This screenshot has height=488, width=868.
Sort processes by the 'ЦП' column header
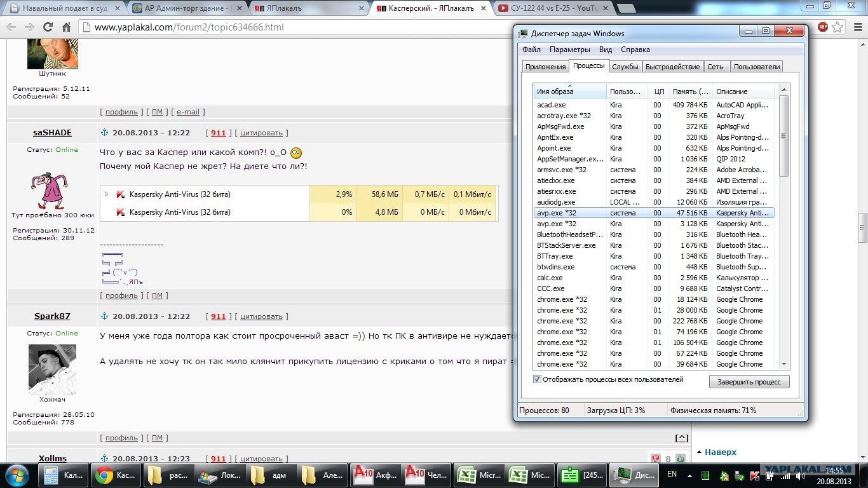(x=658, y=91)
